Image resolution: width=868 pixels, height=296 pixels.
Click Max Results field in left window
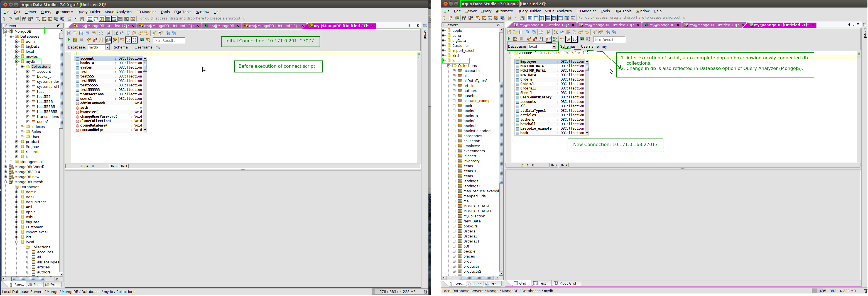coord(169,40)
